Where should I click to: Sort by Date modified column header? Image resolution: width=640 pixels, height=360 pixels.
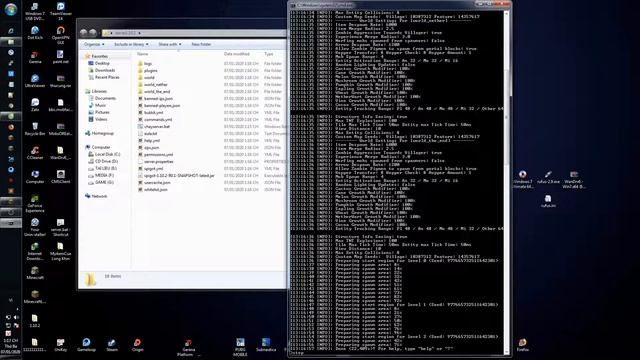click(236, 54)
